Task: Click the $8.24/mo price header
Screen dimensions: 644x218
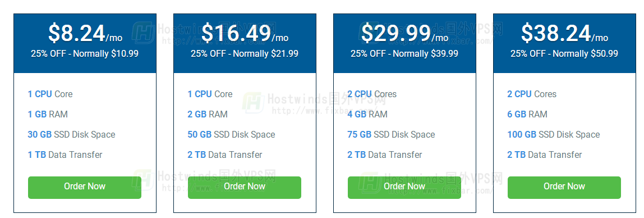Action: pos(85,33)
